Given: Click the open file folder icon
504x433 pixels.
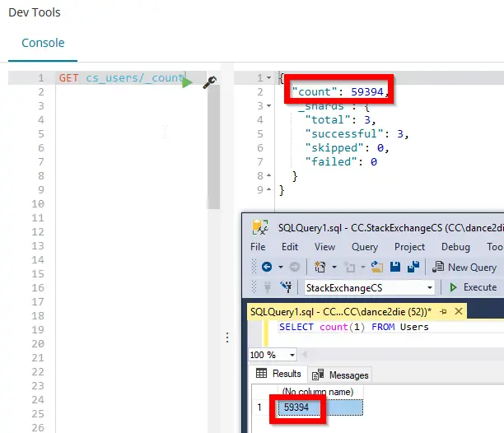Looking at the screenshot, I should [x=377, y=267].
